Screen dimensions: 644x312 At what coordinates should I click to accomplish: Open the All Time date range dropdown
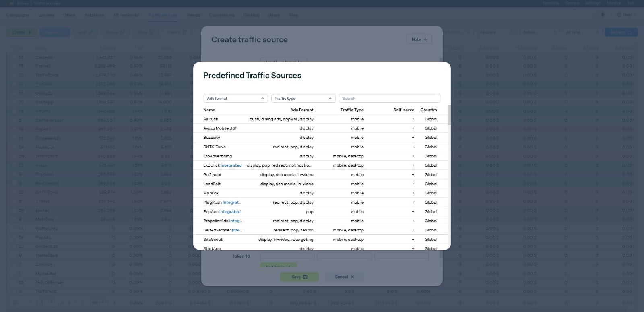click(582, 33)
